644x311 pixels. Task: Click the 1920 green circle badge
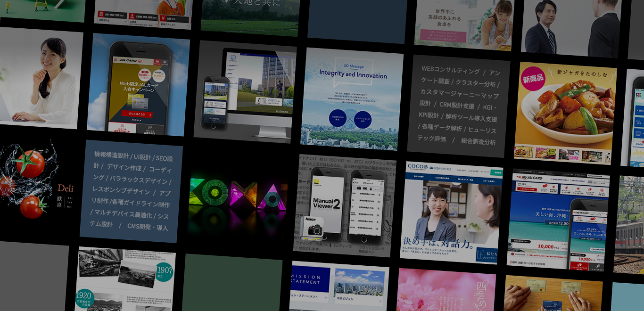85,299
